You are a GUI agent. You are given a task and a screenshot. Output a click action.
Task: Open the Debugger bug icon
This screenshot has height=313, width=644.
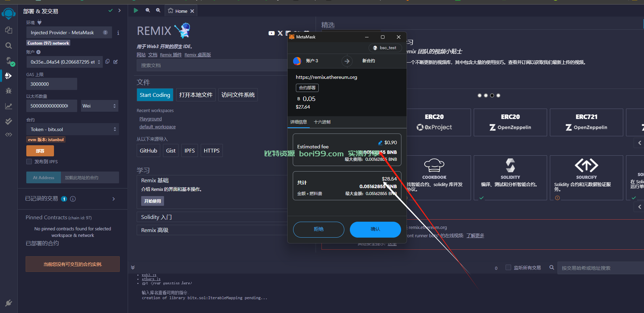(9, 91)
